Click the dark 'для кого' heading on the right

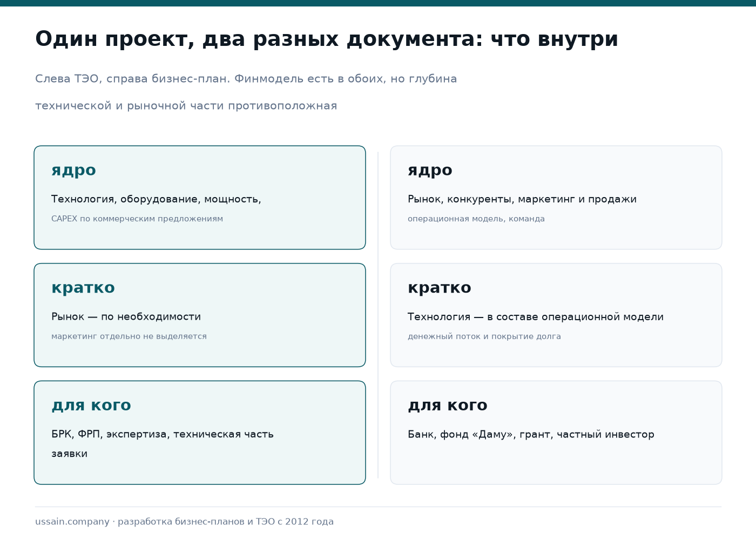tap(448, 406)
